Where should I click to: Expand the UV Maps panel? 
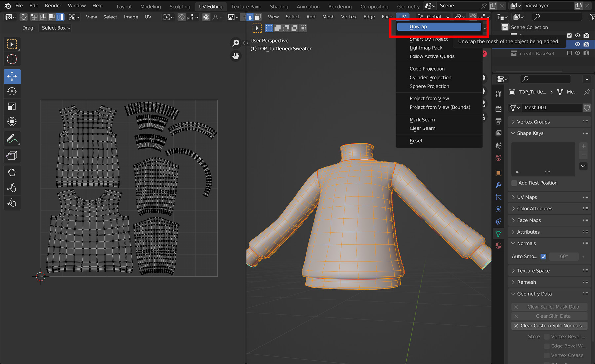tap(527, 197)
